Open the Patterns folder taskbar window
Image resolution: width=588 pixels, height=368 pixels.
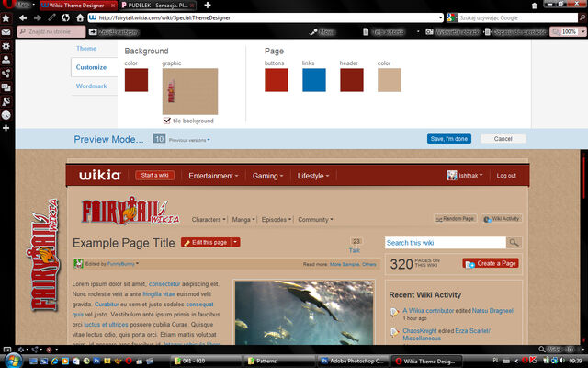pos(279,362)
